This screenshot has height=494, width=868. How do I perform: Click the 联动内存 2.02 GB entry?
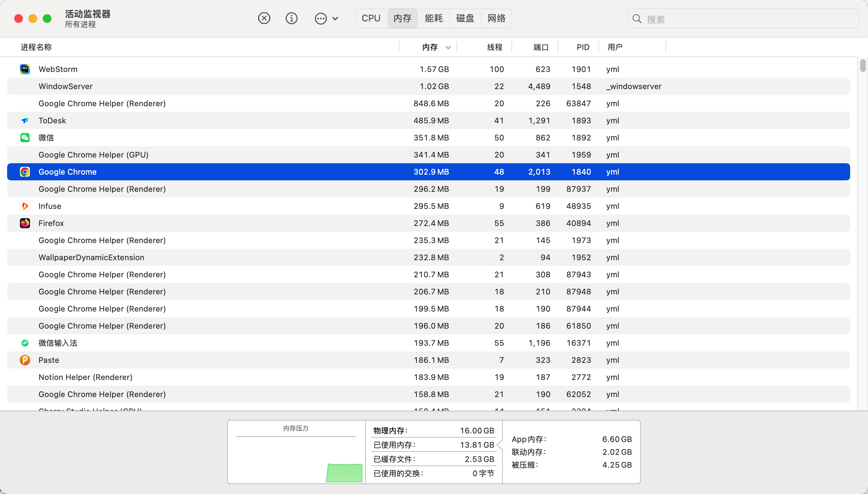click(572, 452)
